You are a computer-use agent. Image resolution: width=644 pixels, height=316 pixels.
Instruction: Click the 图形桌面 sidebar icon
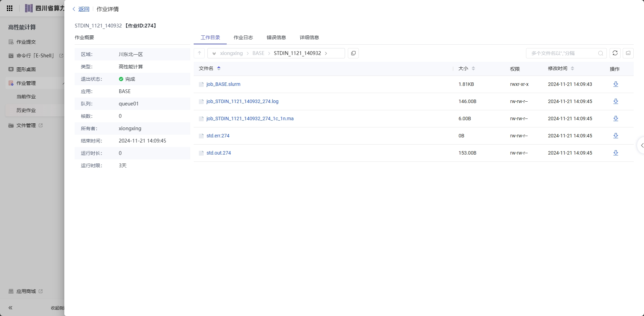pos(11,69)
